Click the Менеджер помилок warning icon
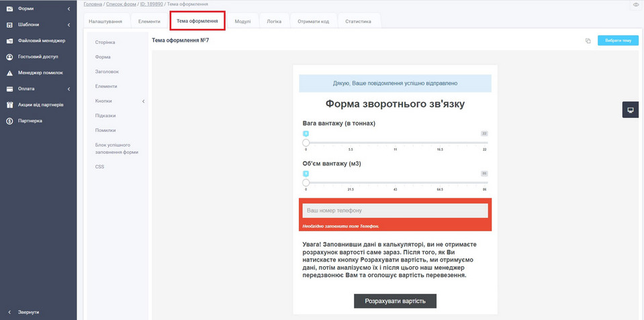Screen dimensions: 644x320 pos(9,73)
